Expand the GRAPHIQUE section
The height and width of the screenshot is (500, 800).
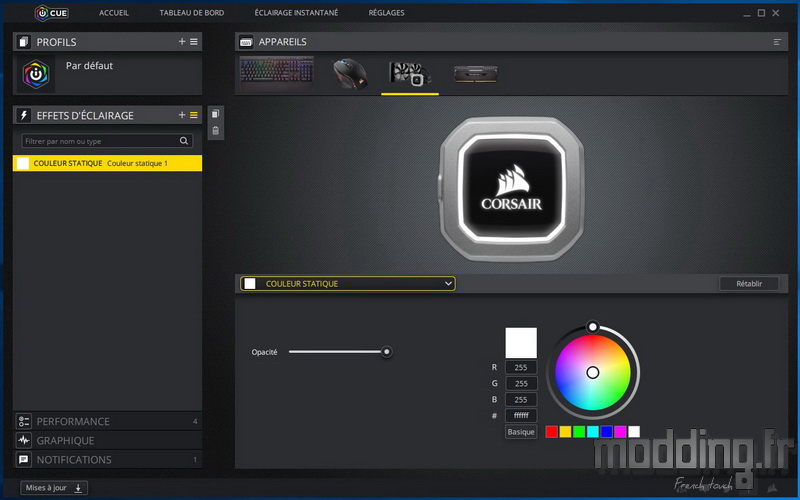[x=107, y=440]
